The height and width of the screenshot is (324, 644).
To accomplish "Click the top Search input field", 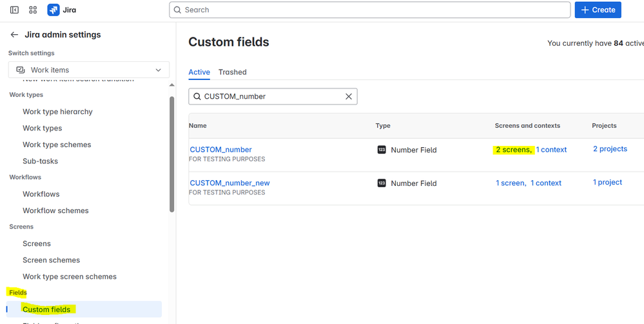I will click(369, 10).
